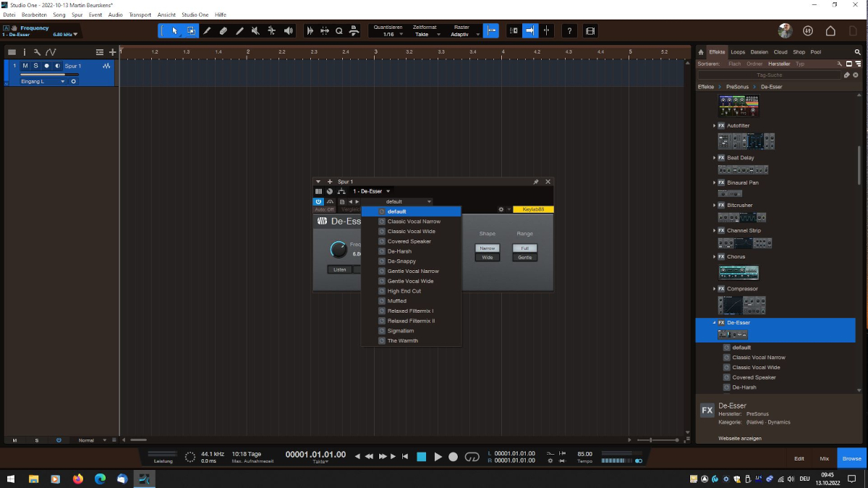Viewport: 868px width, 488px height.
Task: Switch to the Loops browser tab
Action: [x=738, y=52]
